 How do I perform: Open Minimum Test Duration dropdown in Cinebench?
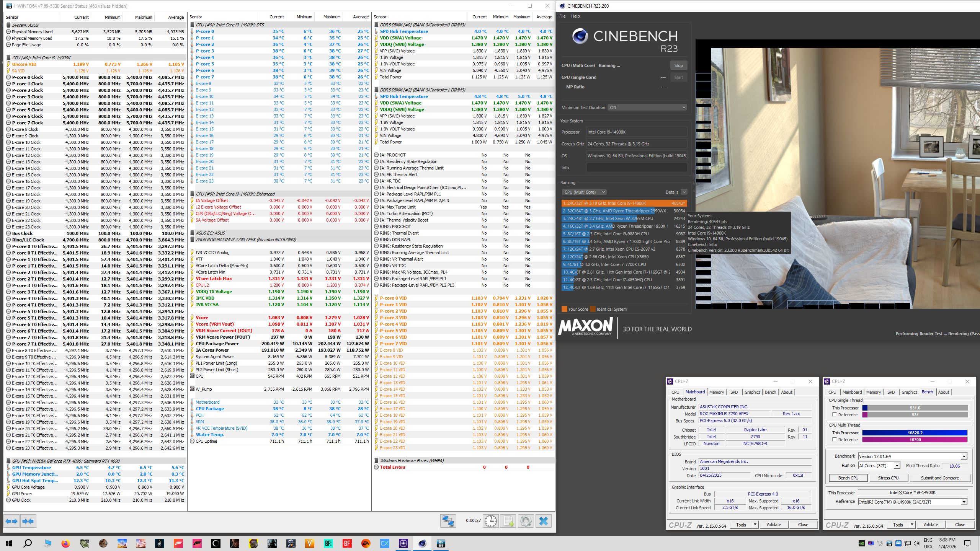pyautogui.click(x=647, y=108)
